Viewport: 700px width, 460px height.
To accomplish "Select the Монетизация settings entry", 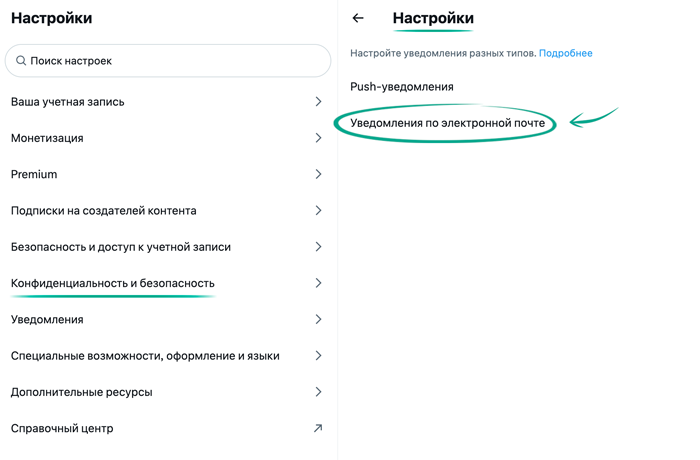I will (x=47, y=138).
